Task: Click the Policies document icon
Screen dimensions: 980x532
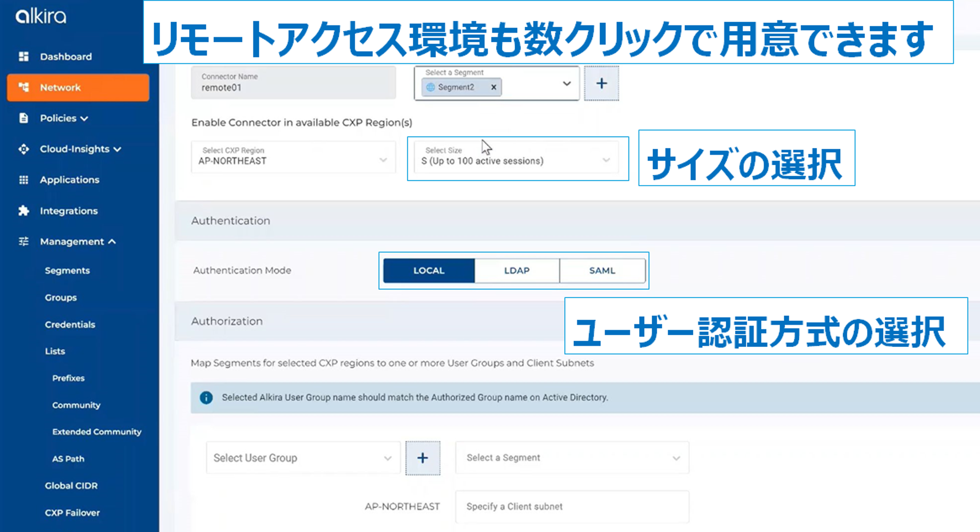Action: 23,118
